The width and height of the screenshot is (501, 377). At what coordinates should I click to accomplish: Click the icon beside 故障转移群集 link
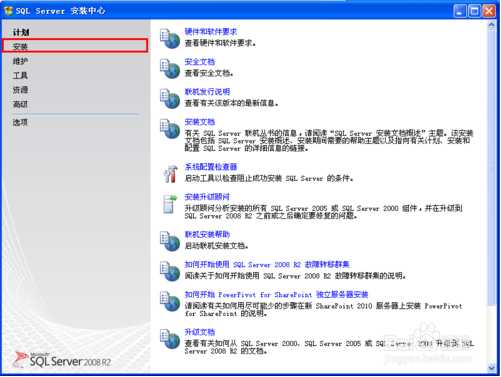point(170,271)
